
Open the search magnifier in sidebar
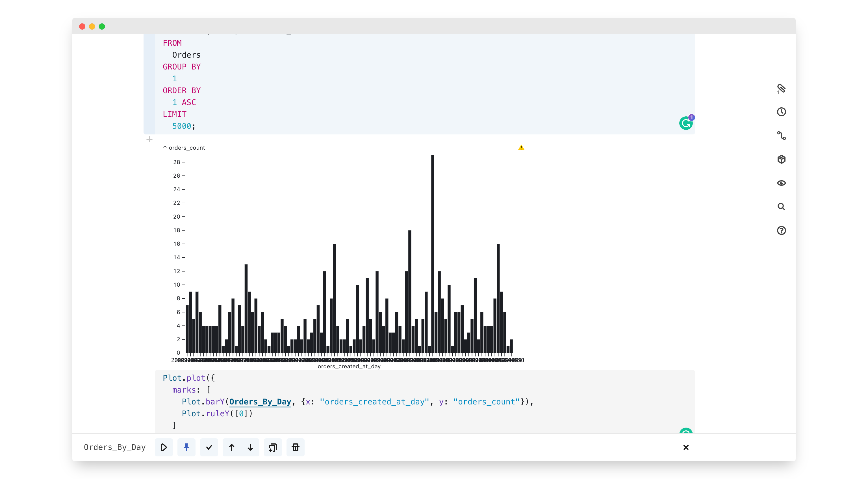pos(781,206)
